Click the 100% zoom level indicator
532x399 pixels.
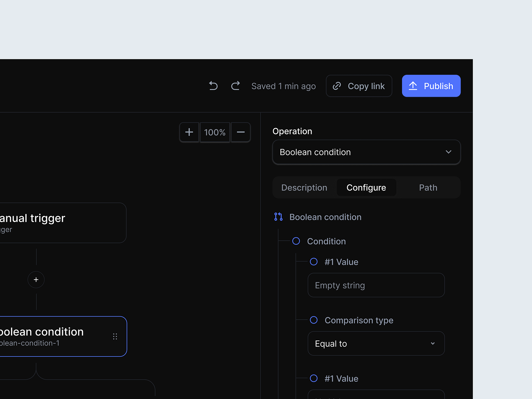[215, 132]
